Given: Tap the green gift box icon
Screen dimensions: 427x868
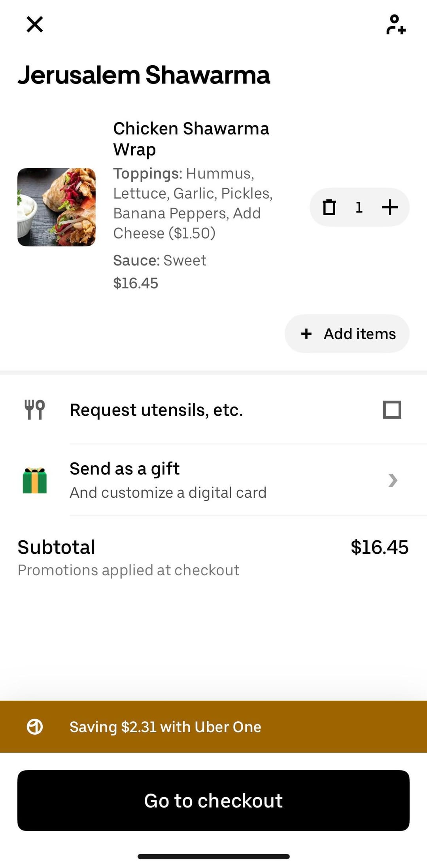Looking at the screenshot, I should [x=35, y=480].
